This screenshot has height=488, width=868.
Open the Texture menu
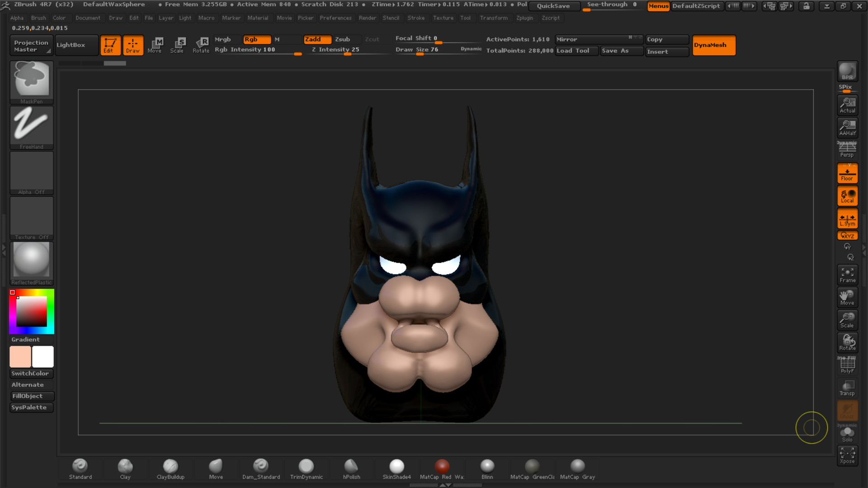[443, 18]
